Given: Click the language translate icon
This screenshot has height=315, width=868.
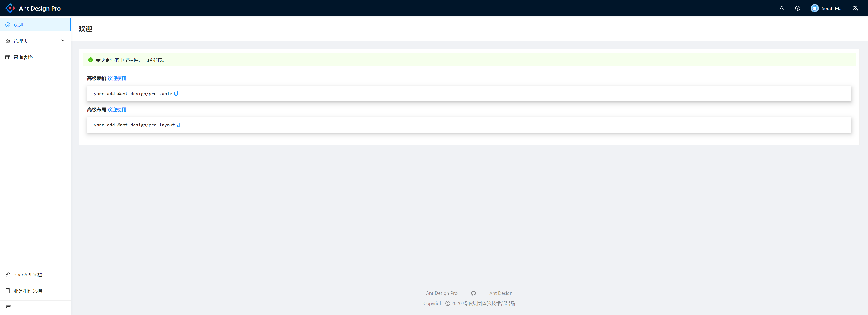Looking at the screenshot, I should [855, 8].
